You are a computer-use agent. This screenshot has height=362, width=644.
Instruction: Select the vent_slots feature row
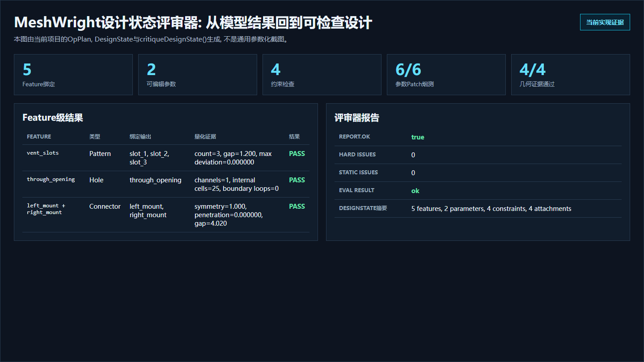point(166,158)
